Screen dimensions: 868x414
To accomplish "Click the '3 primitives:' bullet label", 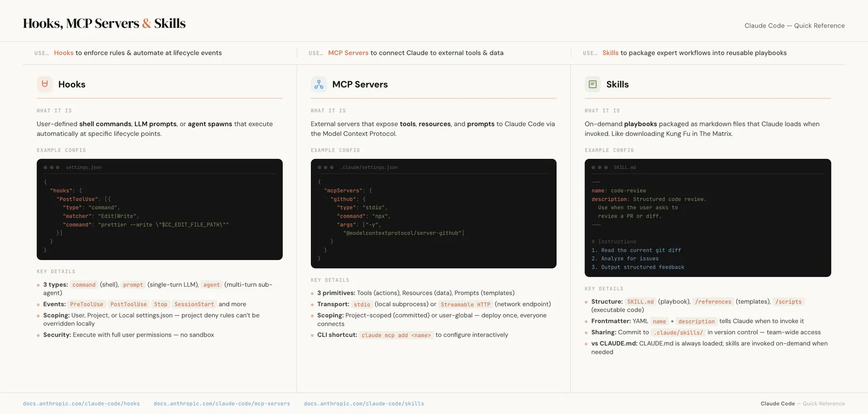I will 336,293.
